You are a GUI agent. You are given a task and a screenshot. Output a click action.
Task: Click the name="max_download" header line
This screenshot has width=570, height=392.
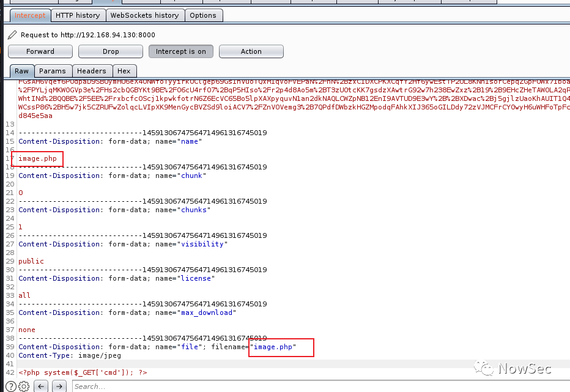127,312
